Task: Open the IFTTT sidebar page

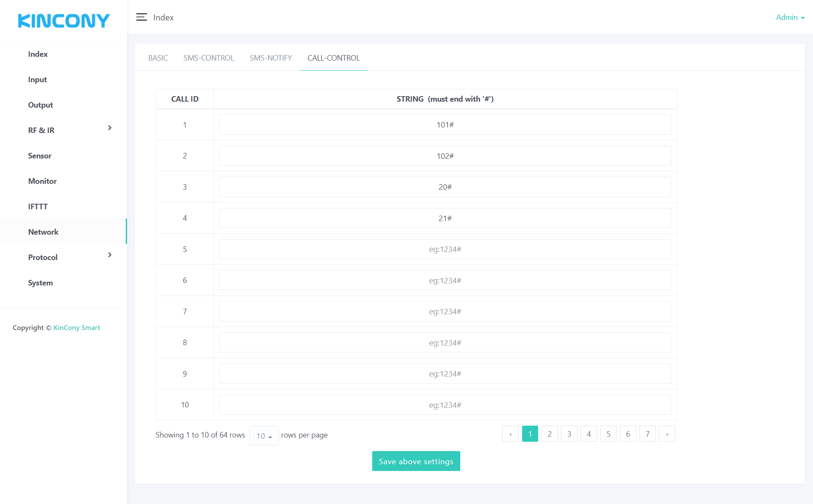Action: click(x=38, y=207)
